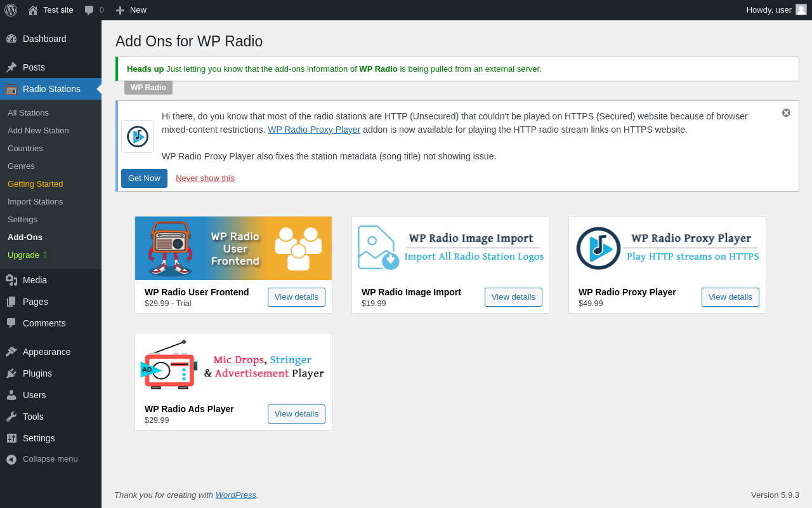
Task: Click the Posts pushpin icon
Action: coord(11,67)
